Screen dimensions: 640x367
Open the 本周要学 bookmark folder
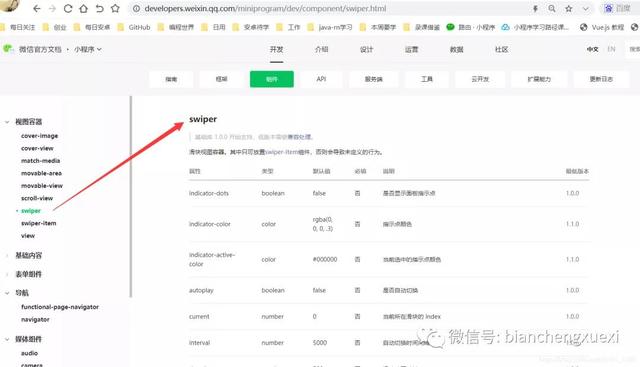tap(378, 27)
